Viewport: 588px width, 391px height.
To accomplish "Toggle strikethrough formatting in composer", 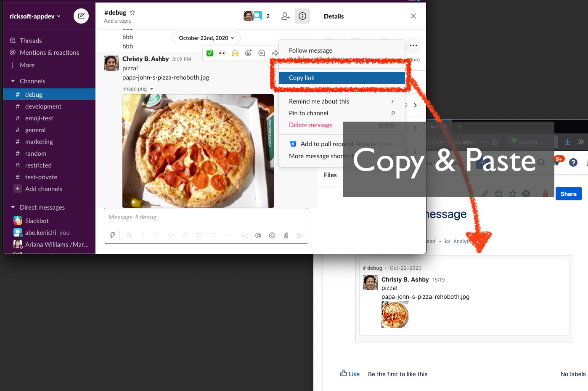I will [157, 235].
